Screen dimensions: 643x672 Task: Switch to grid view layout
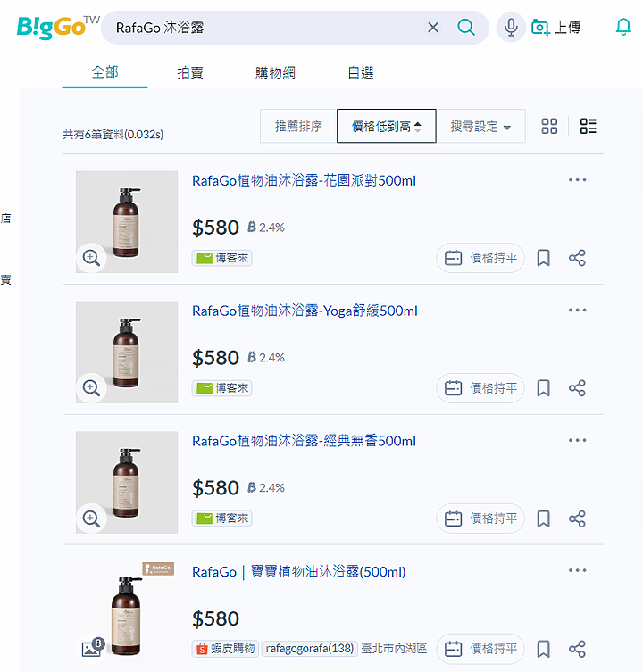[549, 126]
